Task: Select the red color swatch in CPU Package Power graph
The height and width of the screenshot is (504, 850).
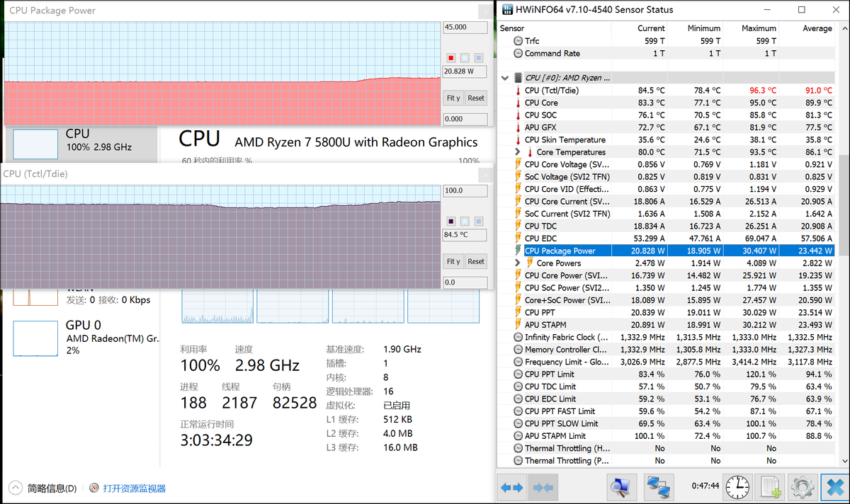Action: click(451, 58)
